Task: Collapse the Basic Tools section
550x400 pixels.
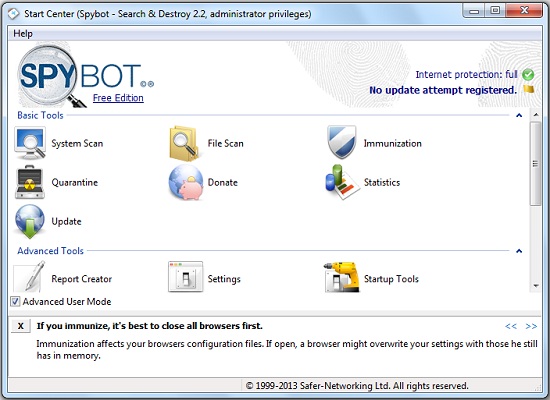Action: [519, 115]
